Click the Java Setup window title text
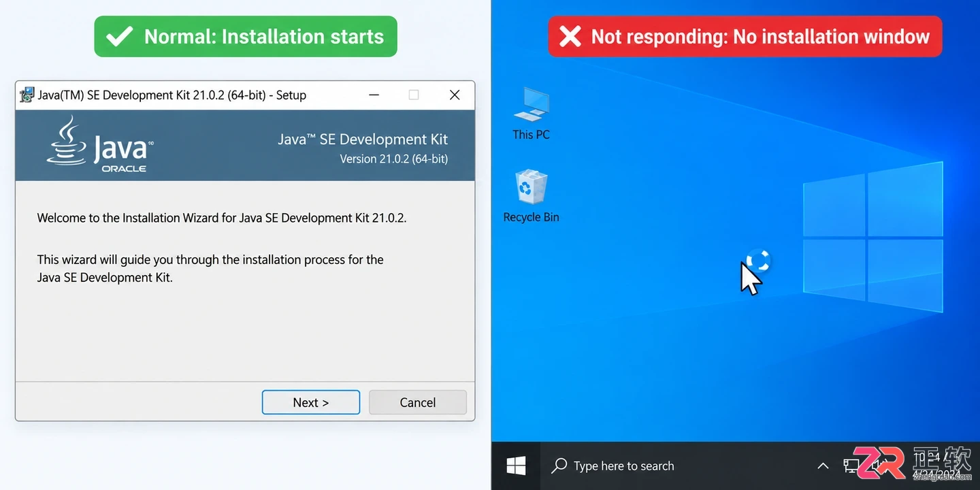This screenshot has width=980, height=490. 172,95
